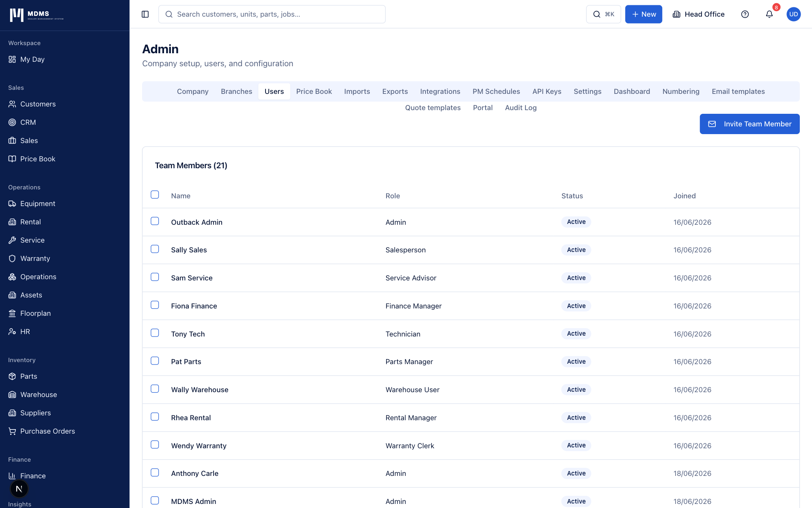
Task: Click the Finance Manager role cell
Action: click(413, 306)
